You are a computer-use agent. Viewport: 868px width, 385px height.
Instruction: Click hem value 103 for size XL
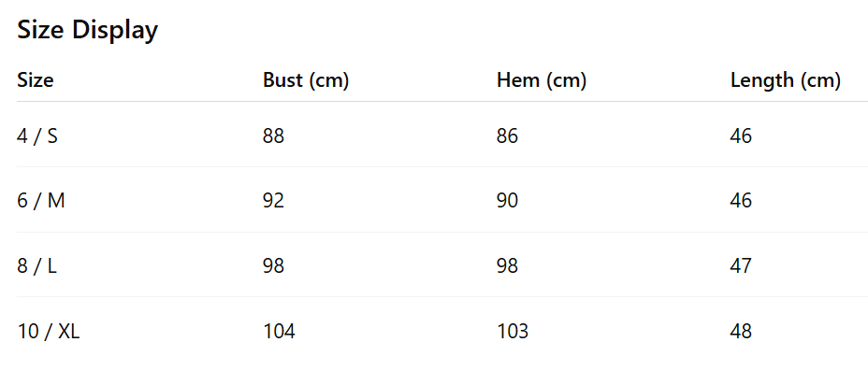point(513,331)
